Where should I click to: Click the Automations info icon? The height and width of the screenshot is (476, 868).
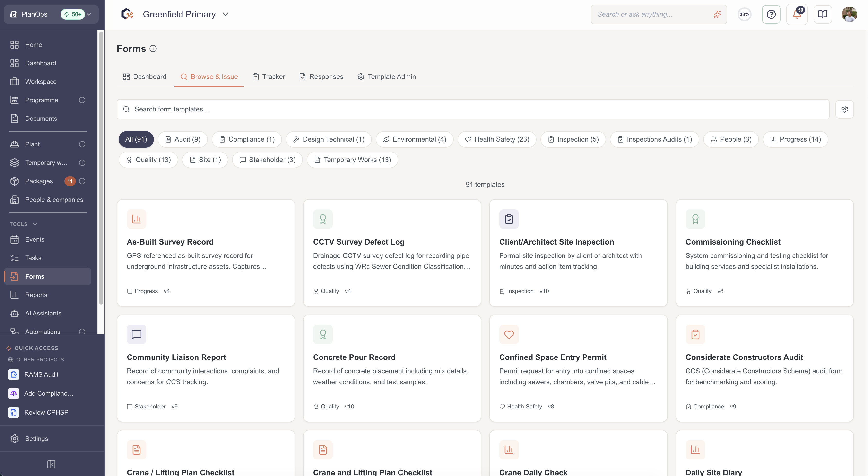[82, 331]
